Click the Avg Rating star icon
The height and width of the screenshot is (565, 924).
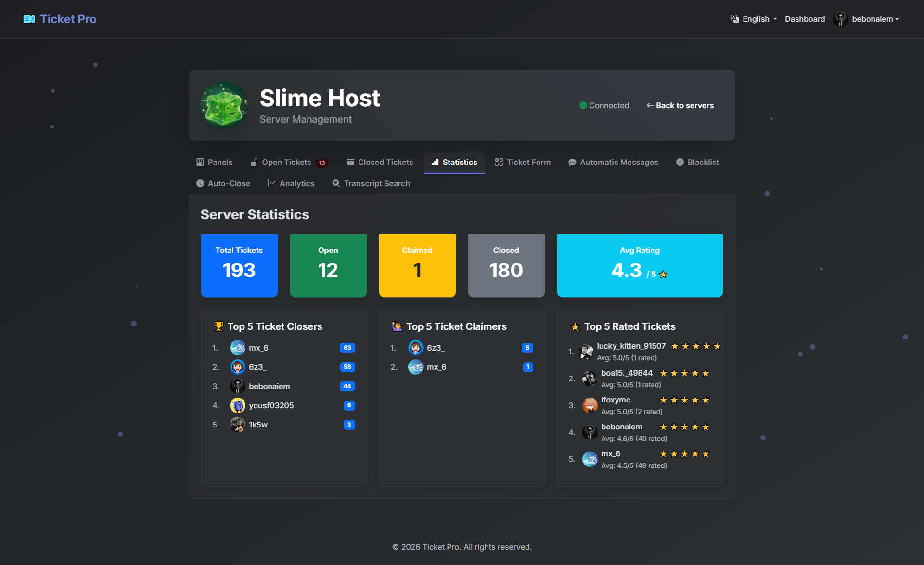[663, 274]
